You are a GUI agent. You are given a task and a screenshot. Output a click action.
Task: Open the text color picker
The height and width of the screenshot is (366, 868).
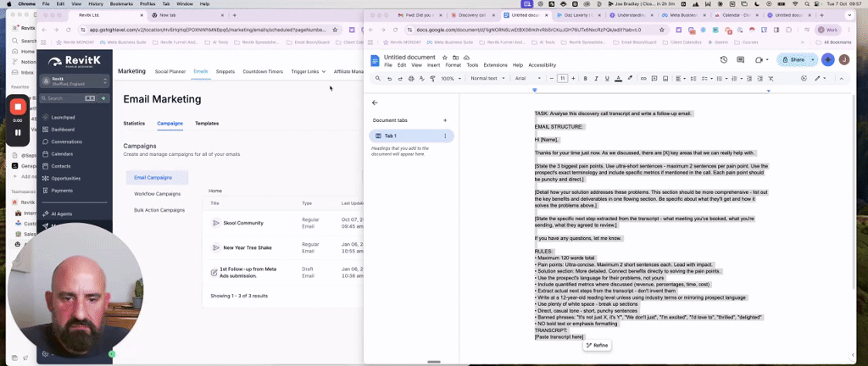pyautogui.click(x=618, y=79)
